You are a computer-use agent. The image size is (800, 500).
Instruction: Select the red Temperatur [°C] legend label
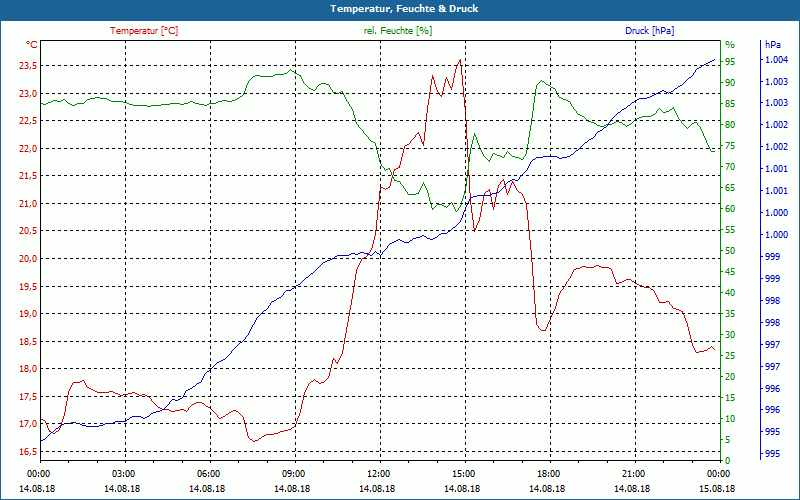[144, 31]
